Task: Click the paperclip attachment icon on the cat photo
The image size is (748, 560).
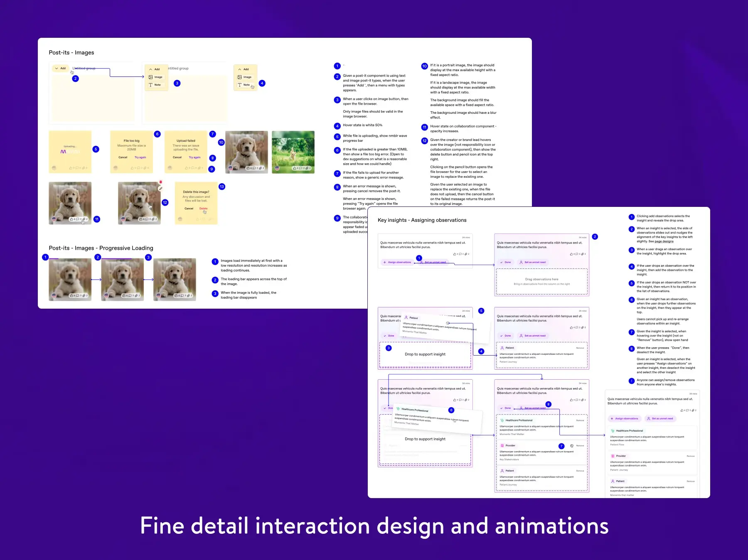Action: pos(307,168)
